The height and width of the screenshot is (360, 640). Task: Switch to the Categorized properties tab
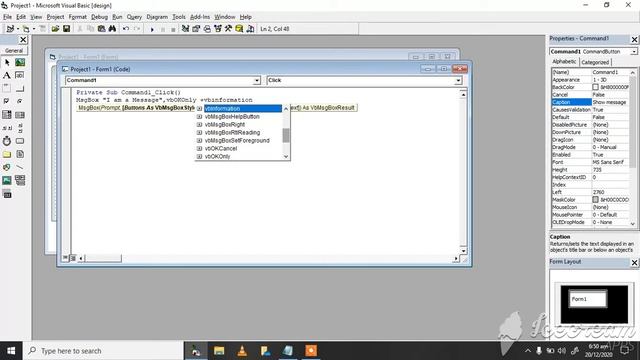click(x=595, y=62)
